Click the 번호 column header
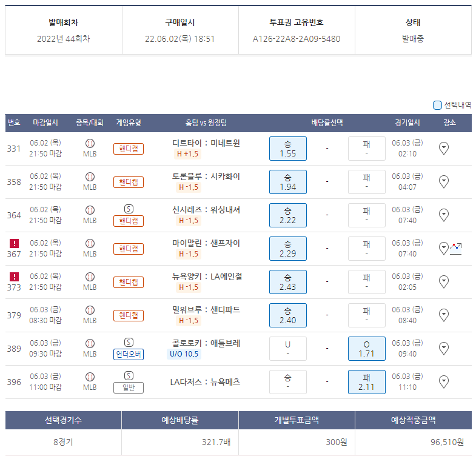This screenshot has width=476, height=456. click(14, 122)
